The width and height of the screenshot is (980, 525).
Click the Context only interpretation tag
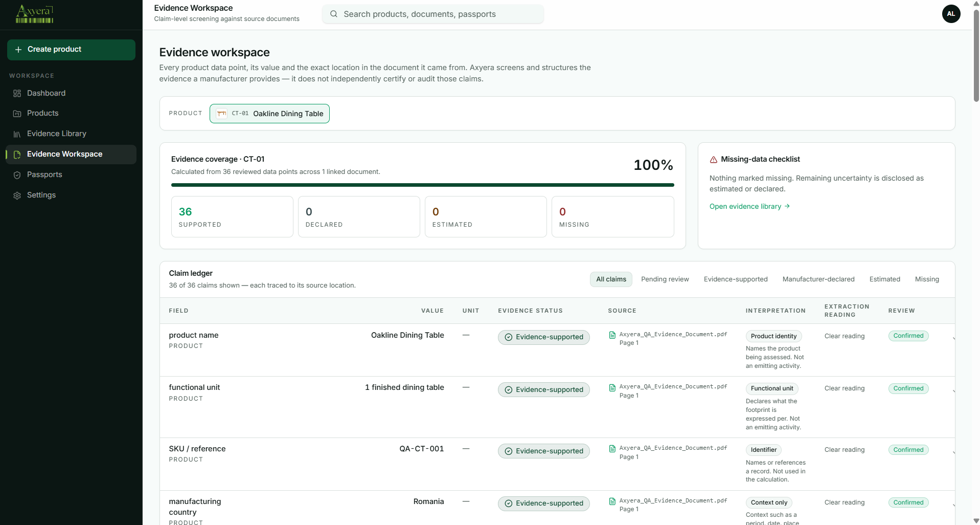click(769, 503)
